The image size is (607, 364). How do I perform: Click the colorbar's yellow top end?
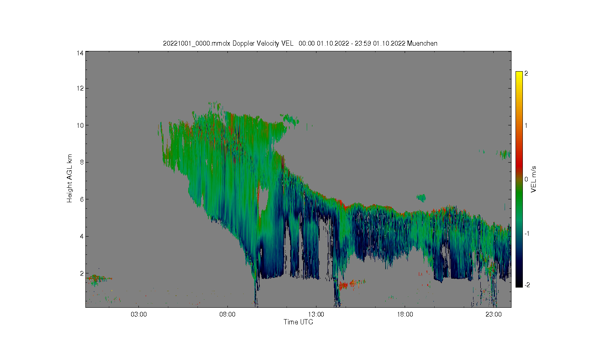click(x=519, y=74)
